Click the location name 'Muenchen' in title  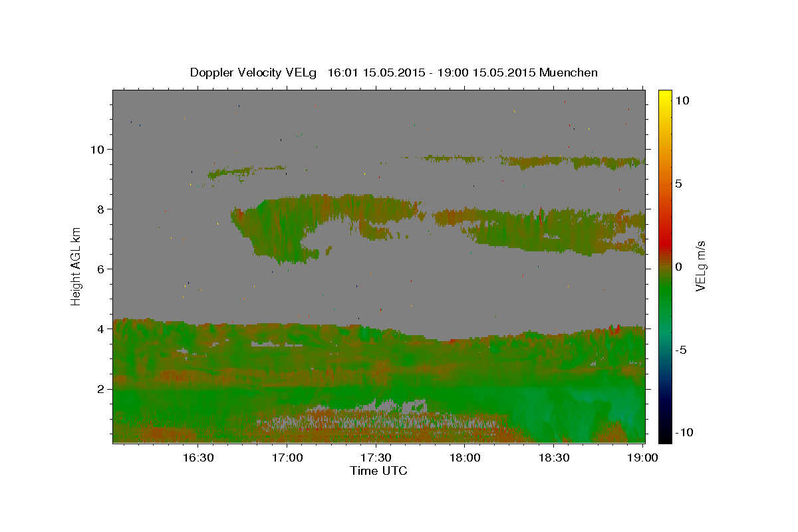pyautogui.click(x=569, y=72)
